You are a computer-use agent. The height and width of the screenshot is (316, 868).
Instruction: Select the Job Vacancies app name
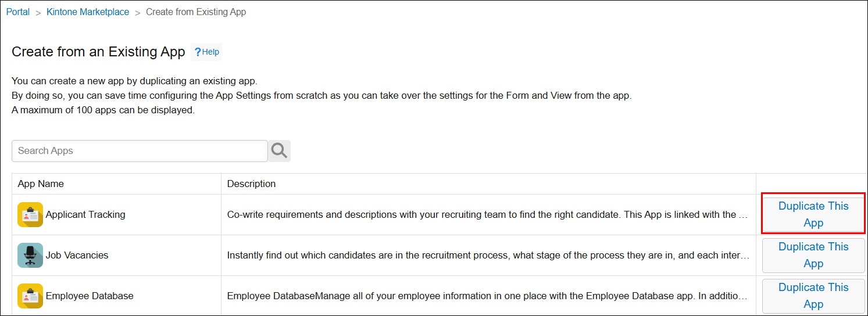77,255
